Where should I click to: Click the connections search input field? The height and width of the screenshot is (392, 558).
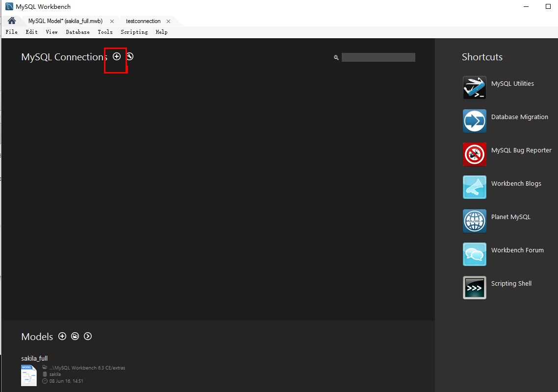click(x=378, y=57)
